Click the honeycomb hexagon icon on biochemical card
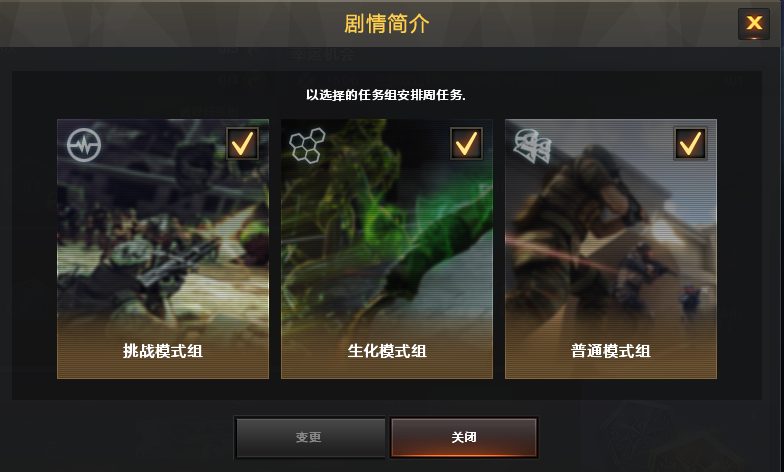Screen dimensions: 784x472 (x=307, y=146)
